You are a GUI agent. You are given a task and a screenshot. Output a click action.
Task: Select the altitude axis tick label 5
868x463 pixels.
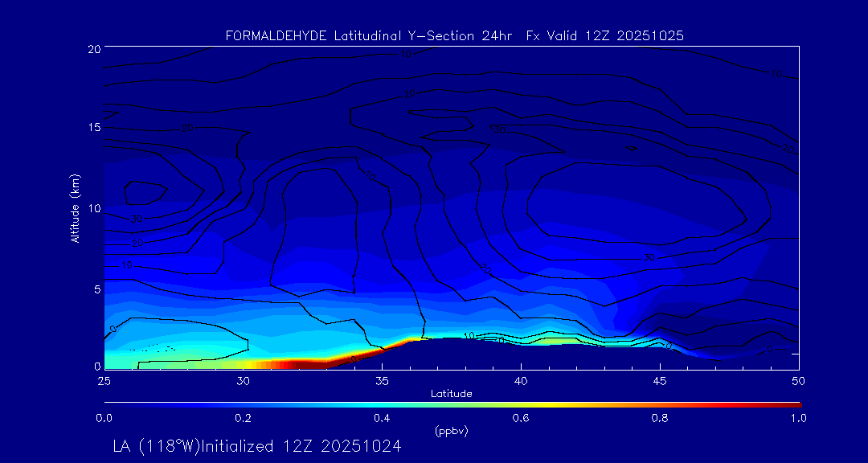coord(96,289)
